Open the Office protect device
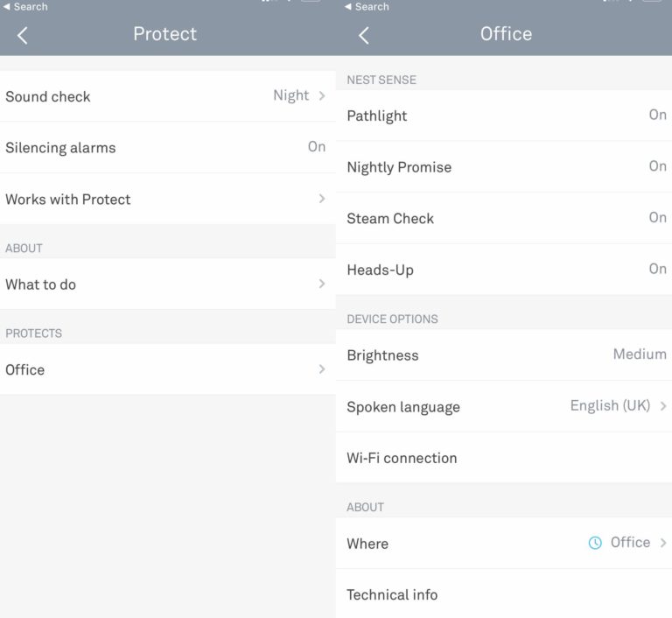This screenshot has height=618, width=672. pos(168,369)
